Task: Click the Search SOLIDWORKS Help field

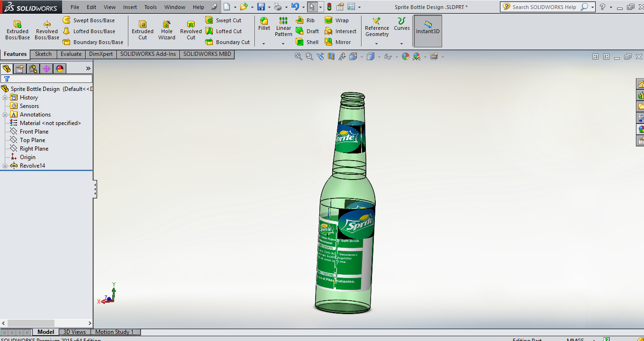Action: 545,7
